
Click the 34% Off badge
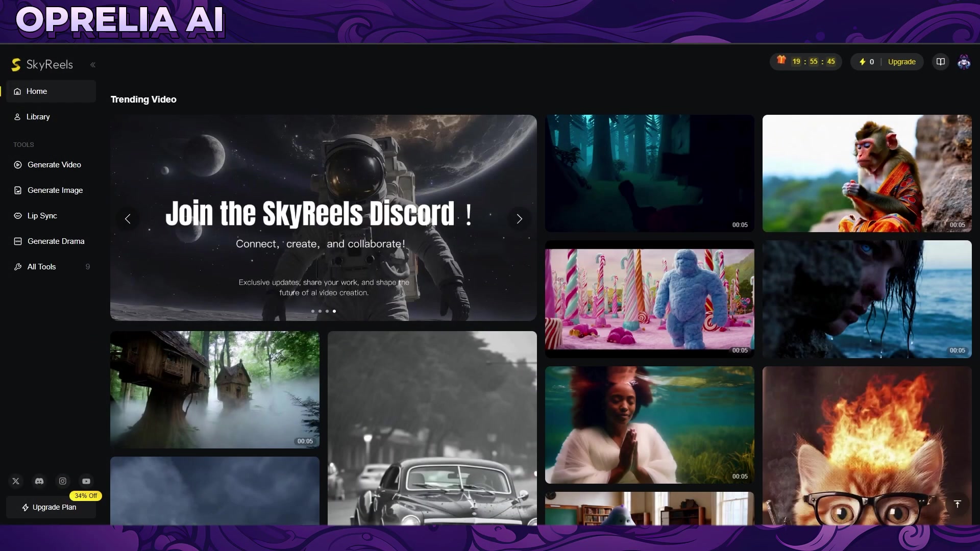tap(86, 496)
